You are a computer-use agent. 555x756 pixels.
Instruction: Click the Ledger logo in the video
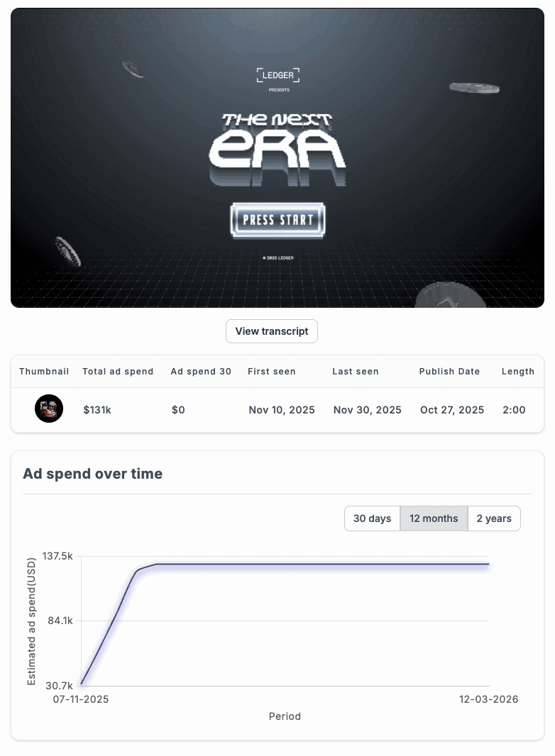278,75
